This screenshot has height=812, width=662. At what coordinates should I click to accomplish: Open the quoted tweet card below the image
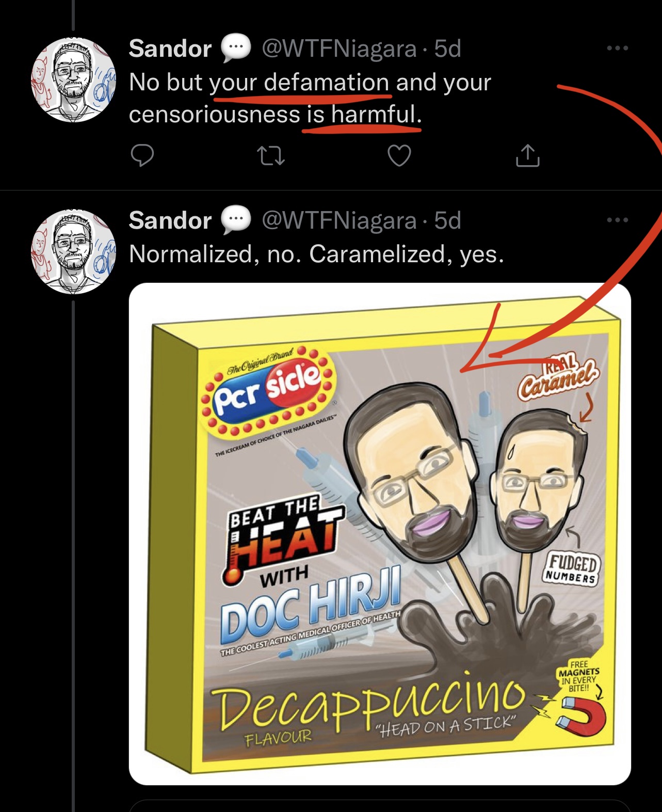379,806
